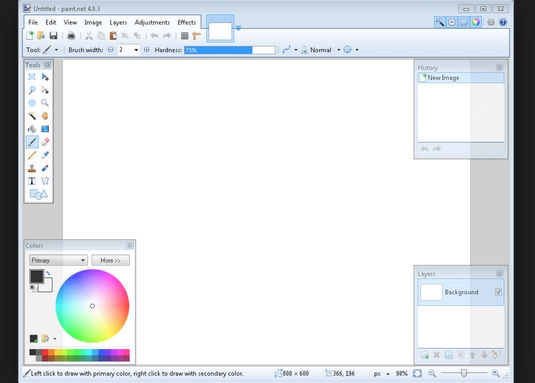Decrease brush width with the minus button
This screenshot has height=383, width=535.
111,50
